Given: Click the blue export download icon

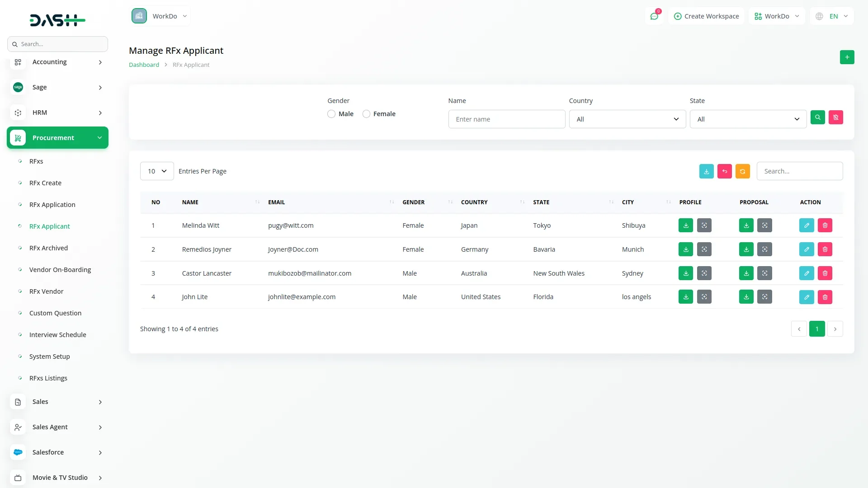Looking at the screenshot, I should tap(706, 171).
